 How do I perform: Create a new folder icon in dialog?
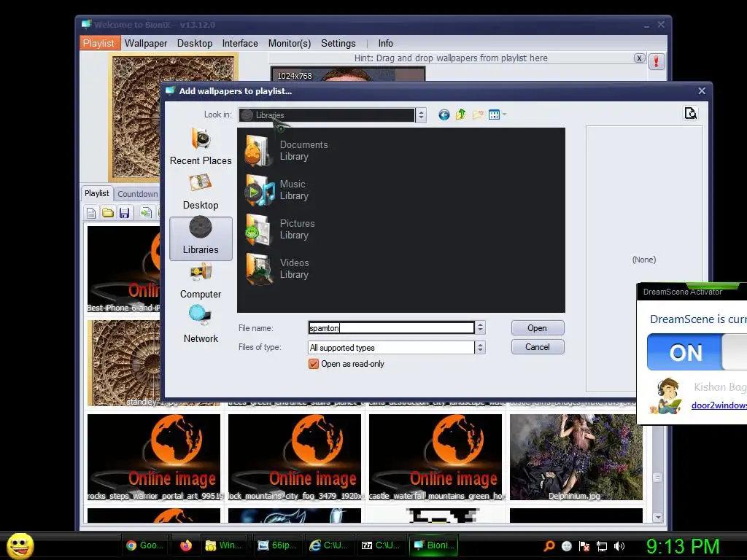pos(477,114)
